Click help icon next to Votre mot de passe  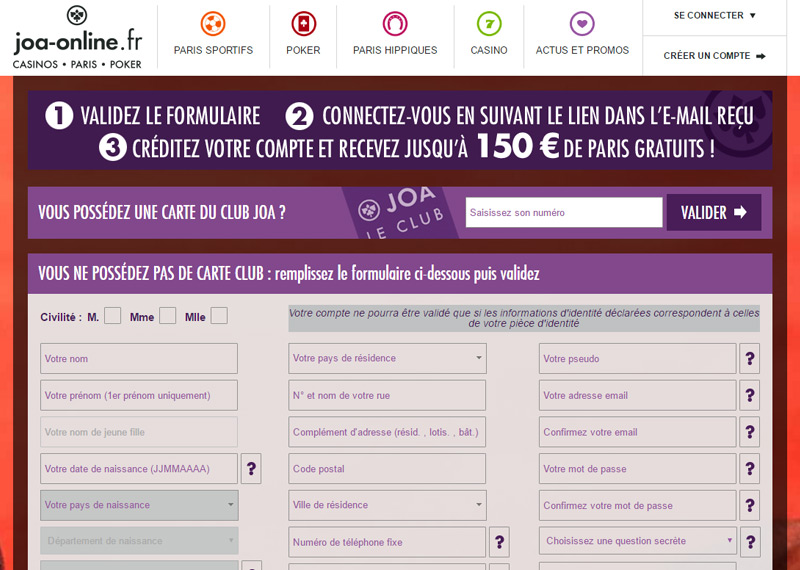click(x=749, y=468)
